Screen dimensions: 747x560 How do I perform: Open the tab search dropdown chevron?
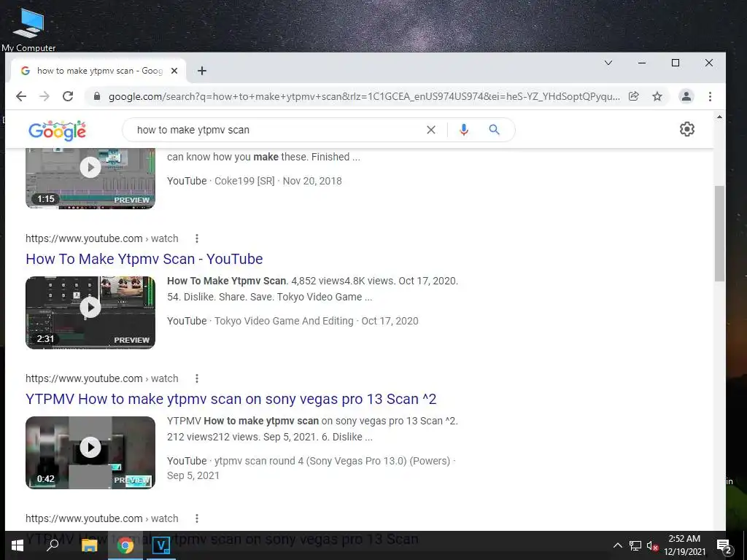pos(608,63)
